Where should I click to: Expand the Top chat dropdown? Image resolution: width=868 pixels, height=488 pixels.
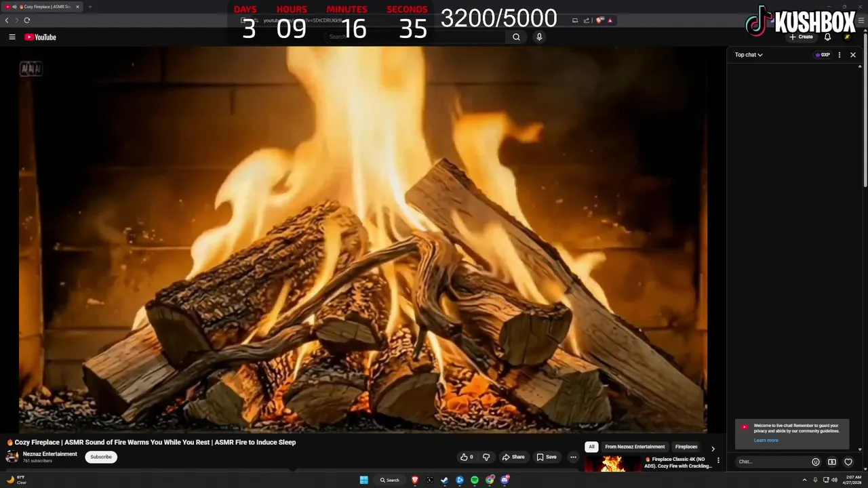pyautogui.click(x=749, y=55)
